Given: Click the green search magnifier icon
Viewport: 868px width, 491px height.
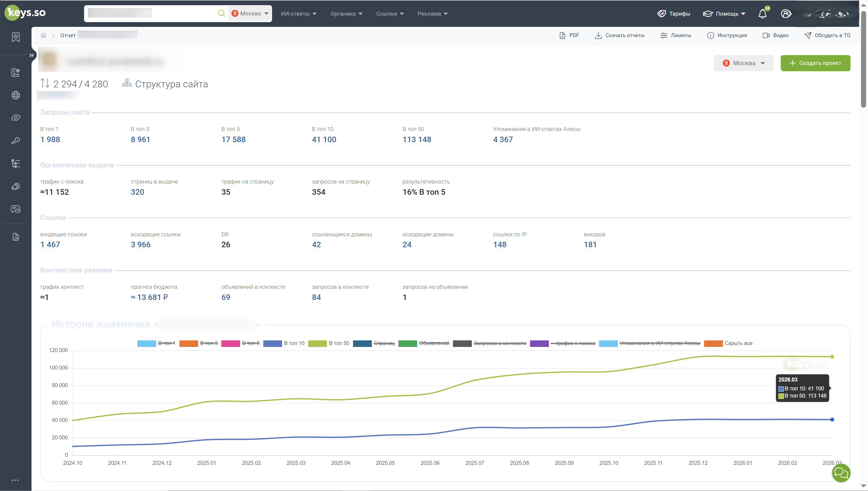Looking at the screenshot, I should [221, 13].
